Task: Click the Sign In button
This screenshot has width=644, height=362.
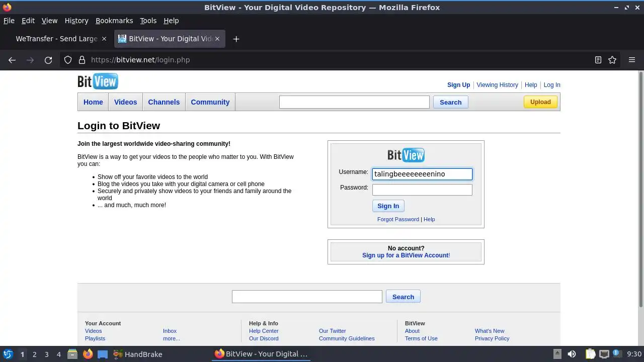Action: (x=388, y=206)
